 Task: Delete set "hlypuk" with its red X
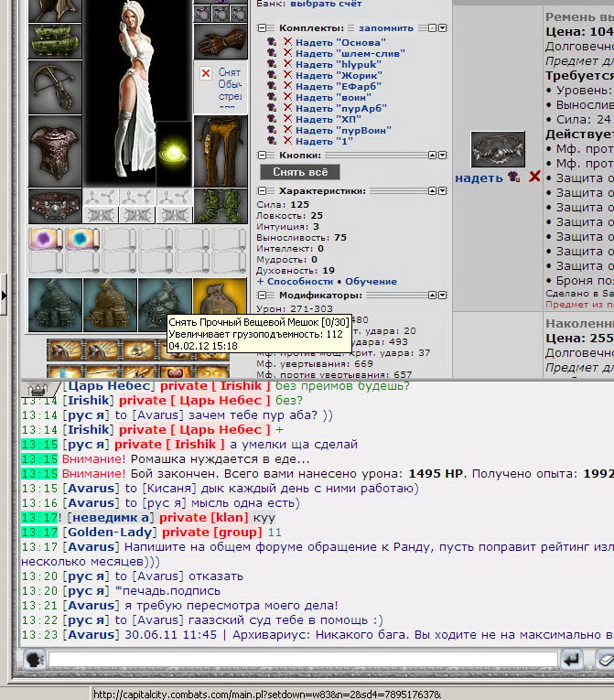coord(287,64)
